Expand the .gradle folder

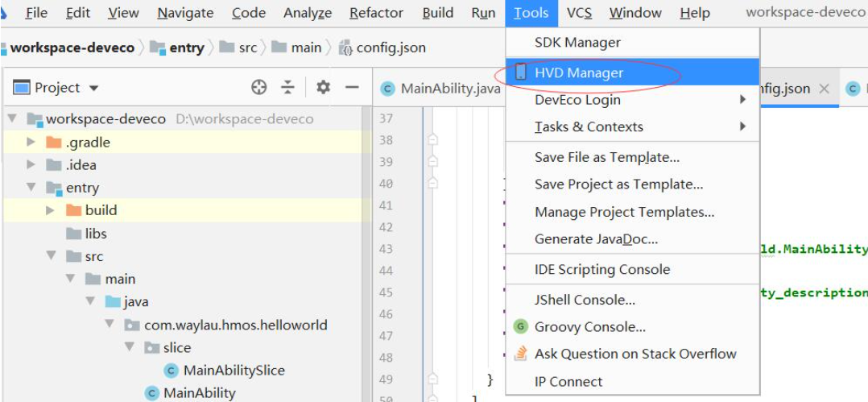(31, 143)
